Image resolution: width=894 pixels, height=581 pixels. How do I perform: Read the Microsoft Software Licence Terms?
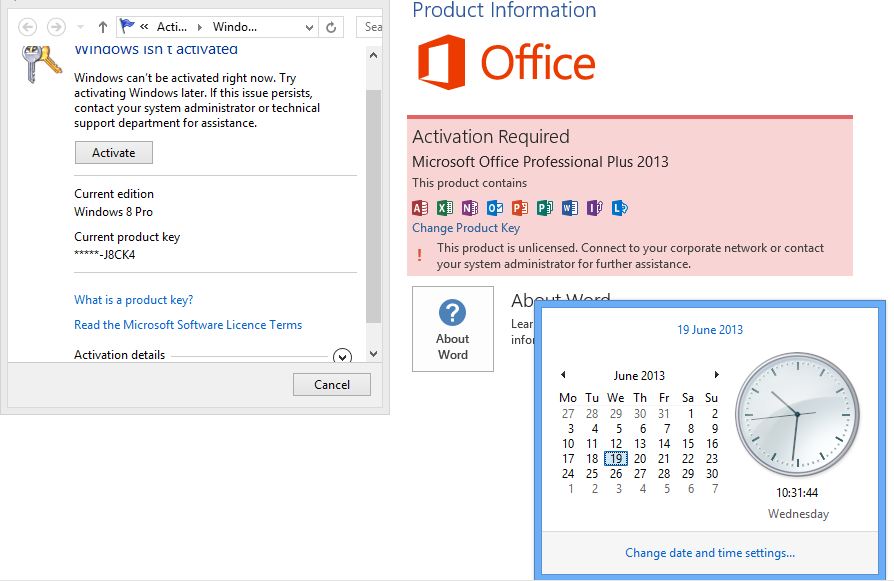(x=188, y=325)
